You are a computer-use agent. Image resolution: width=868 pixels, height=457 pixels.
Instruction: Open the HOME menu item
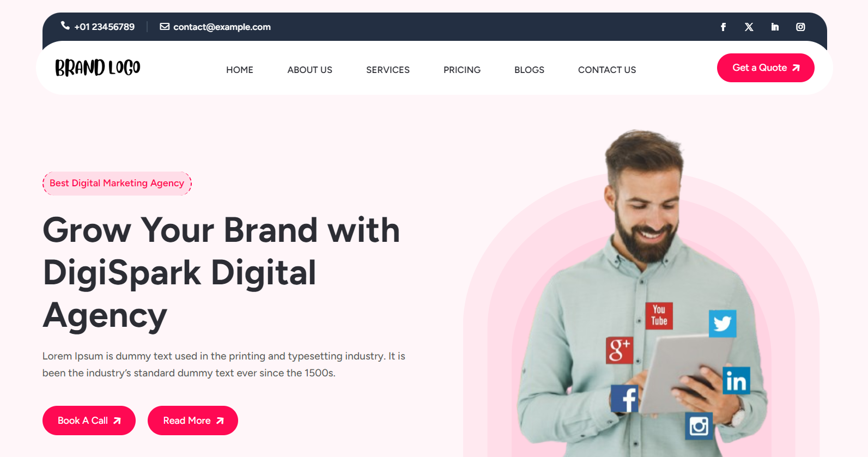[240, 70]
